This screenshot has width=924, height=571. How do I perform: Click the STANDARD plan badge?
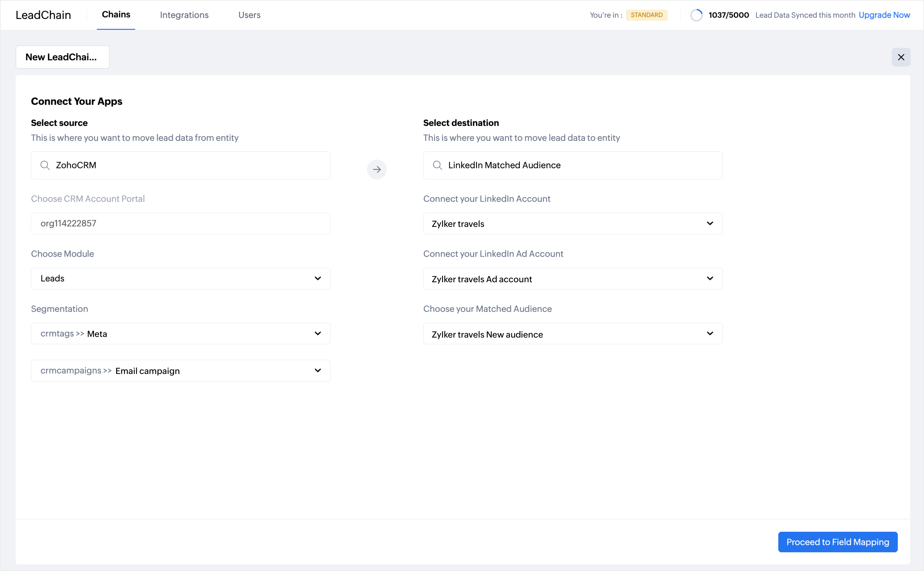coord(646,15)
